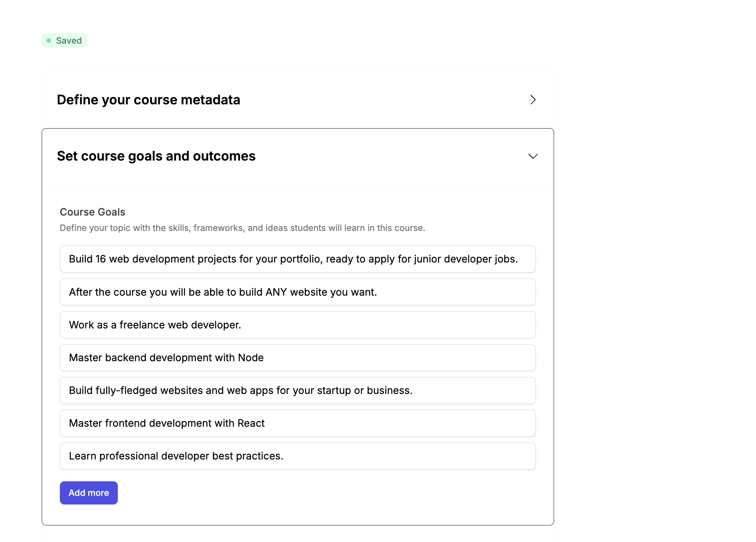
Task: Place cursor on the word React
Action: click(x=251, y=423)
